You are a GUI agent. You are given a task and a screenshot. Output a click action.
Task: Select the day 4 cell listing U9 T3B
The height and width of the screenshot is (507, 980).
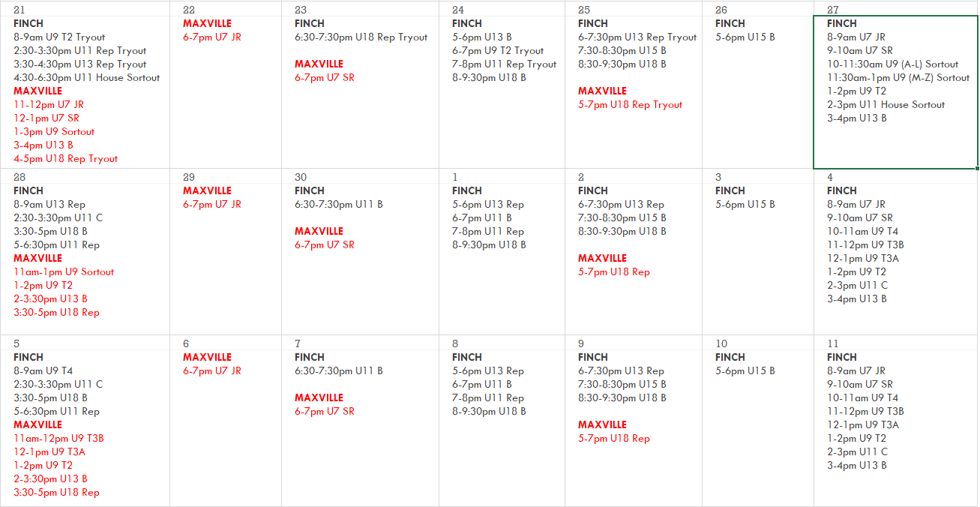tap(895, 252)
